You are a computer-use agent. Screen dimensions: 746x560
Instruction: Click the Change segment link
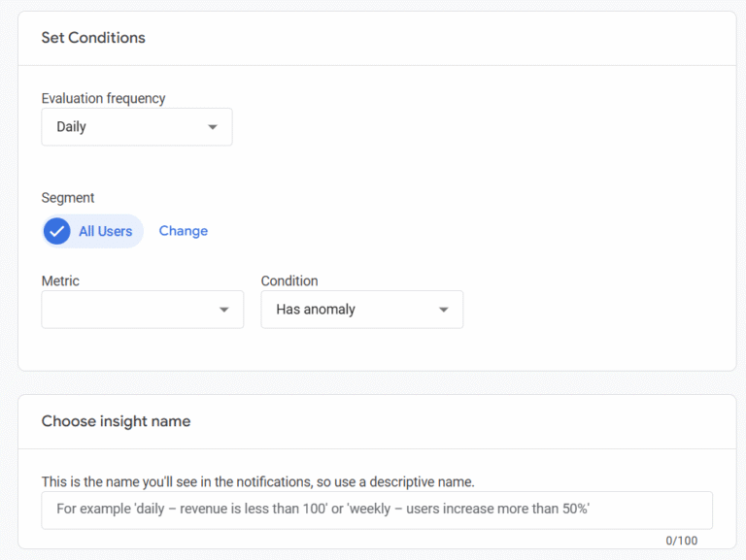click(184, 231)
